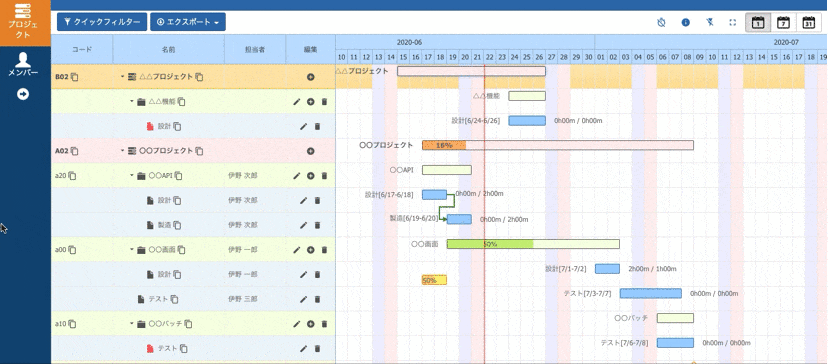Screen dimensions: 828x364
Task: Copy the B02 code with copy icon
Action: click(x=74, y=77)
